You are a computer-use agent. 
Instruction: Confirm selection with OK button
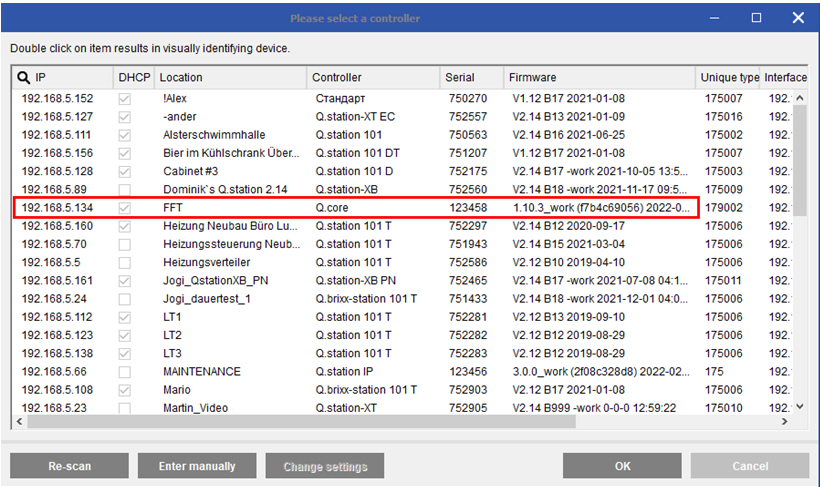tap(622, 466)
